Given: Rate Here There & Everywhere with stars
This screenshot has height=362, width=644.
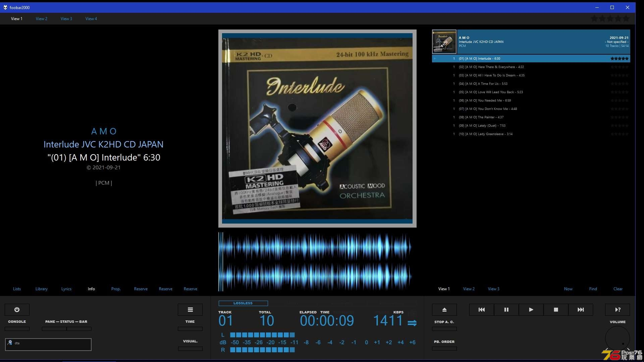Looking at the screenshot, I should click(620, 67).
